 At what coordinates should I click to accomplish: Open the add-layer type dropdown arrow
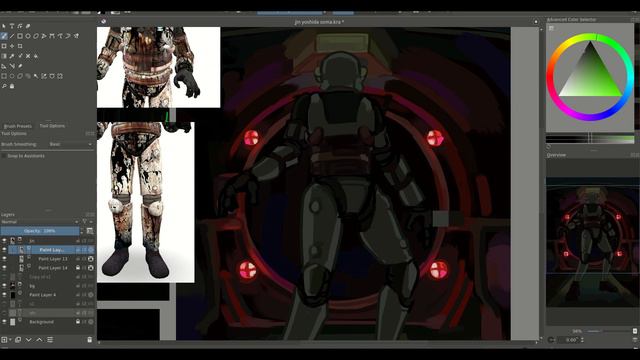(x=10, y=340)
